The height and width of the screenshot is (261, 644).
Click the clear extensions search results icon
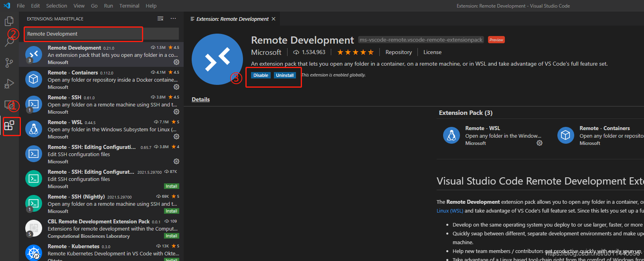coord(160,19)
